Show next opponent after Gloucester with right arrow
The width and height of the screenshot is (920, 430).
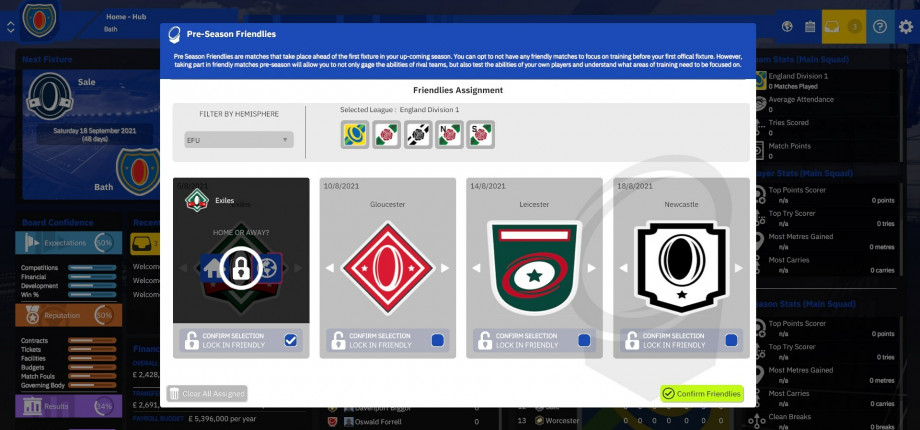pyautogui.click(x=445, y=268)
